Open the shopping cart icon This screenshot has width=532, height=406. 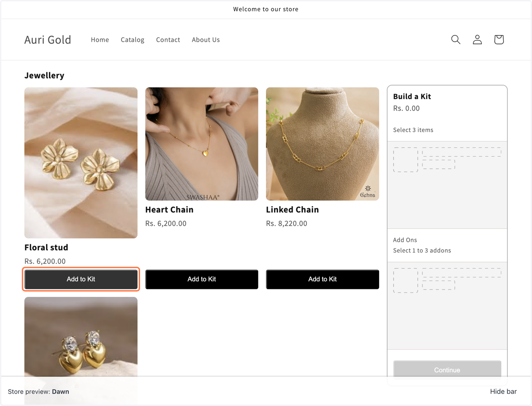tap(499, 39)
